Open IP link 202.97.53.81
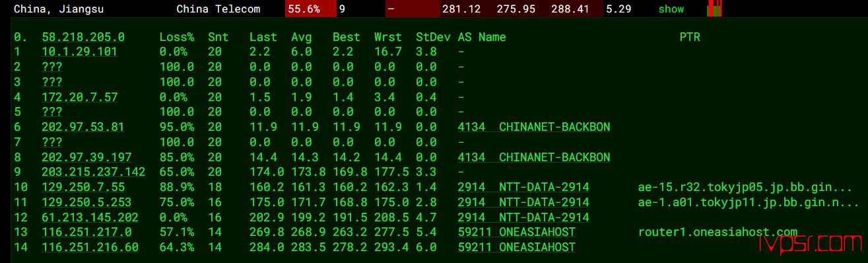The image size is (868, 263). click(x=83, y=127)
